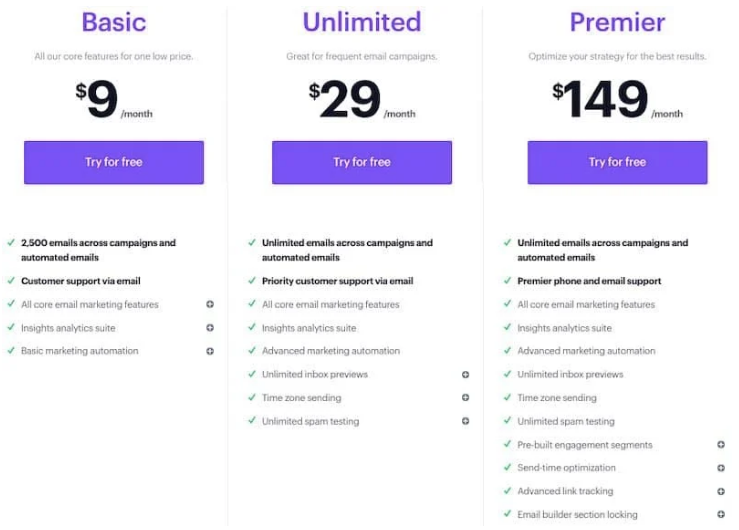Expand Basic marketing automation plus icon

[210, 351]
